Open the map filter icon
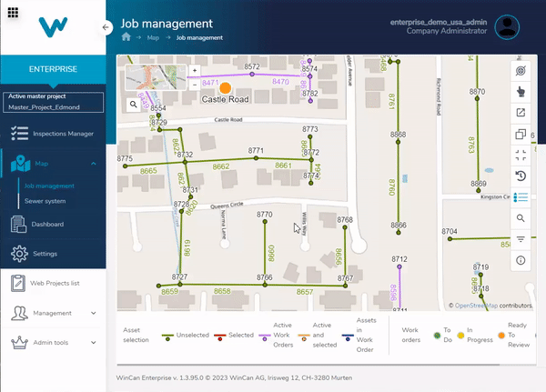This screenshot has height=392, width=546. pyautogui.click(x=521, y=239)
